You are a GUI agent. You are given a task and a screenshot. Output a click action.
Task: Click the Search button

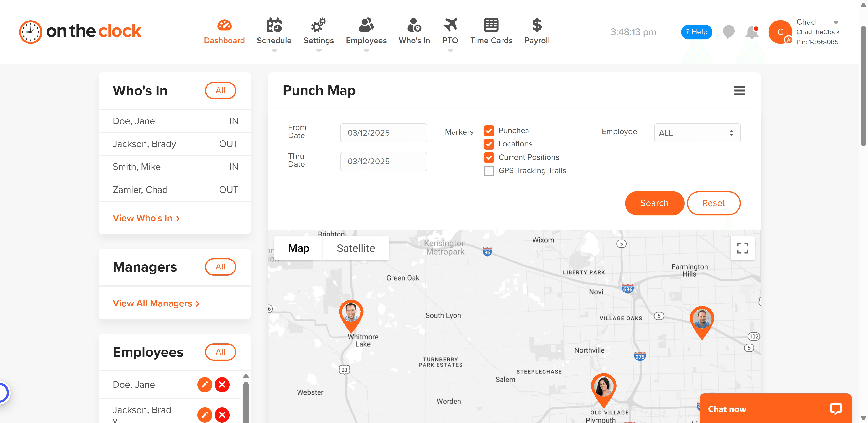click(x=654, y=203)
